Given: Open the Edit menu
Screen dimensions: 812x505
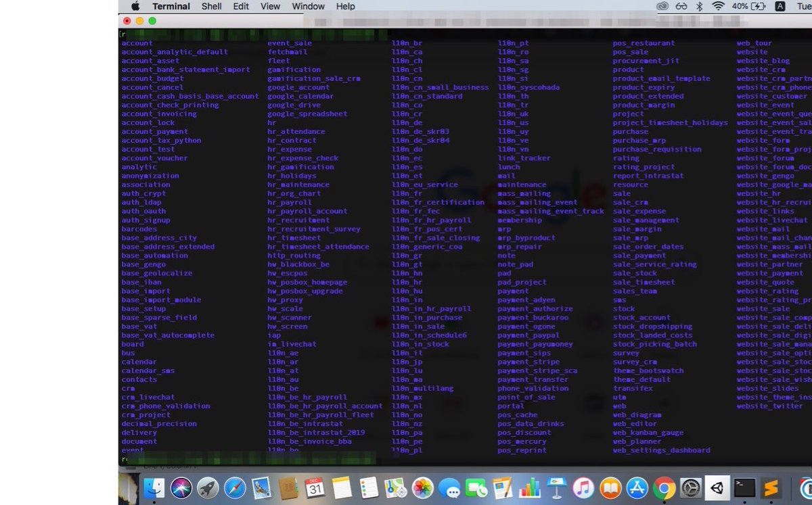Looking at the screenshot, I should click(241, 6).
